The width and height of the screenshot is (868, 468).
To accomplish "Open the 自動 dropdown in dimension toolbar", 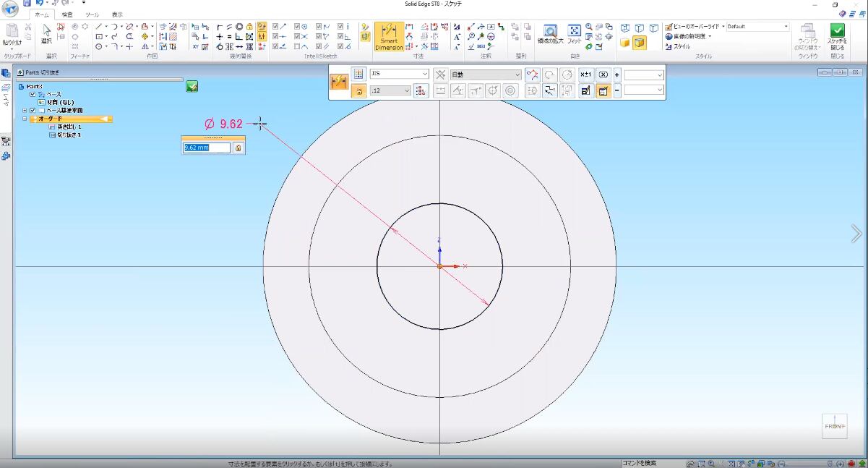I will [x=486, y=75].
